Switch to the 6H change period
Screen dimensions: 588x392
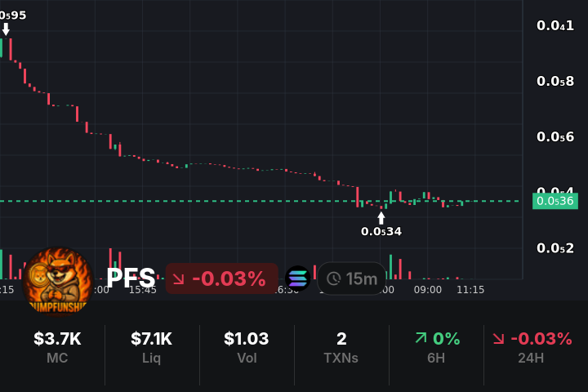(x=436, y=348)
